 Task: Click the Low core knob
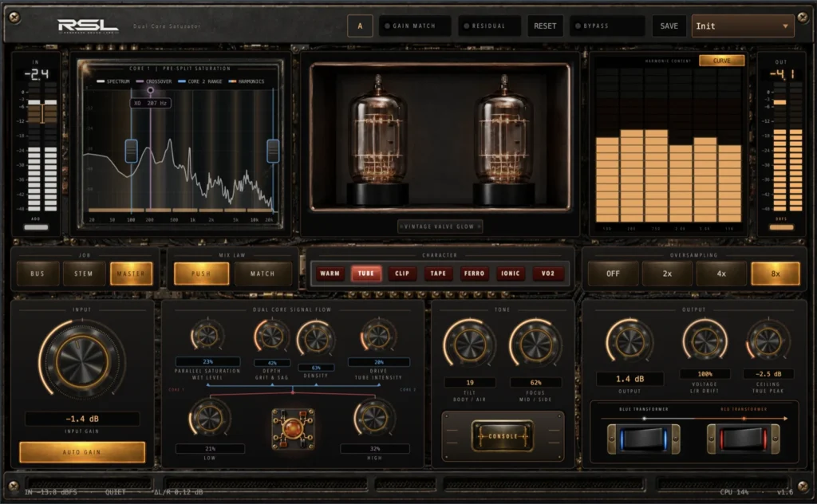pyautogui.click(x=210, y=418)
